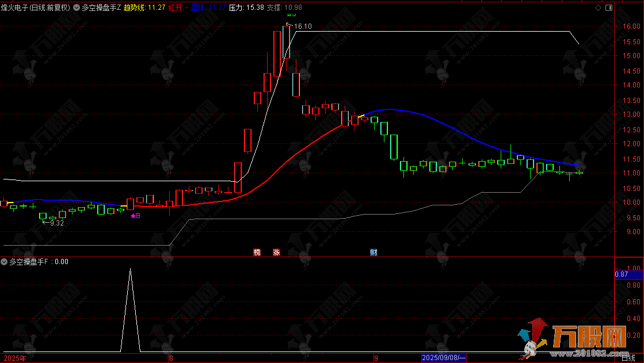
Task: Click month 9 marker on time axis
Action: (x=376, y=358)
